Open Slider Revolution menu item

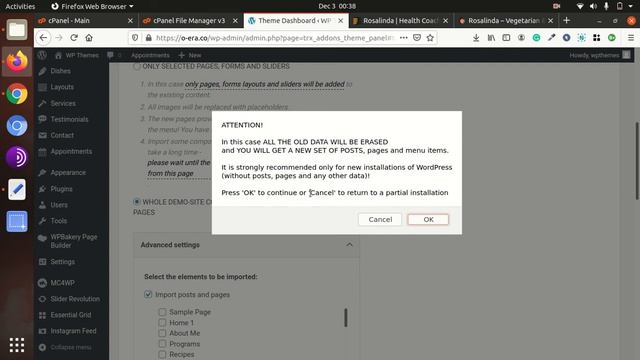(x=75, y=299)
